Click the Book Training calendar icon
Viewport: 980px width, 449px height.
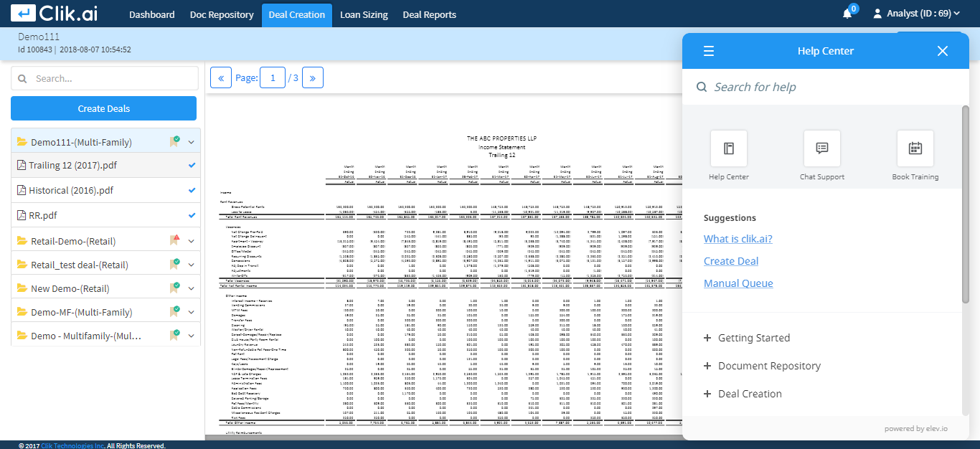coord(915,148)
